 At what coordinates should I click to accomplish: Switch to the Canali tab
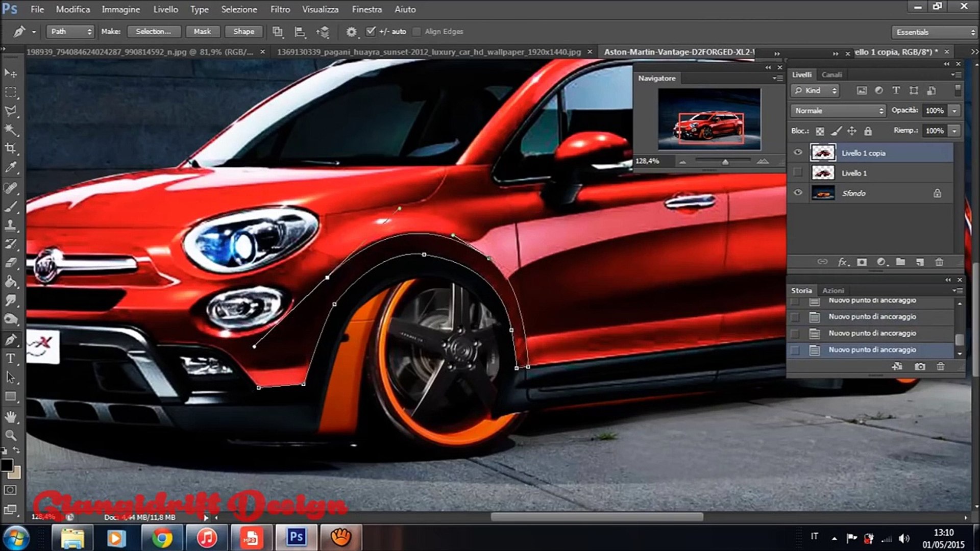click(x=832, y=74)
